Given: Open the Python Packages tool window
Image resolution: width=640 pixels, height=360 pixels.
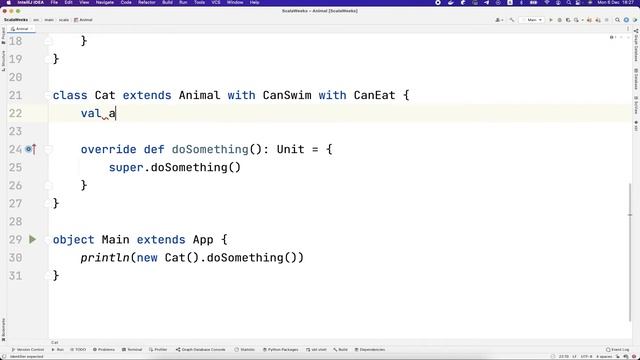Looking at the screenshot, I should (280, 350).
